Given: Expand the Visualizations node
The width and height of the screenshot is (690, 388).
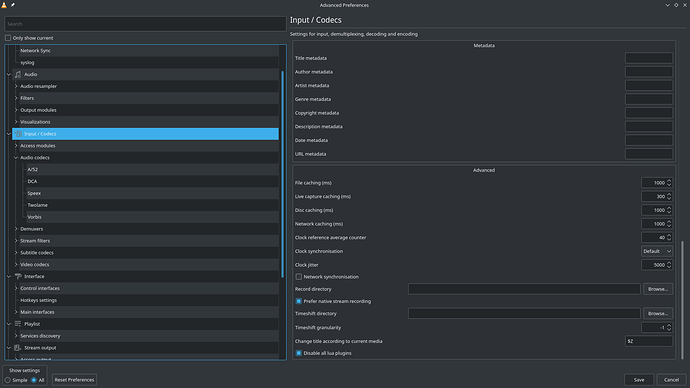Looking at the screenshot, I should tap(16, 122).
